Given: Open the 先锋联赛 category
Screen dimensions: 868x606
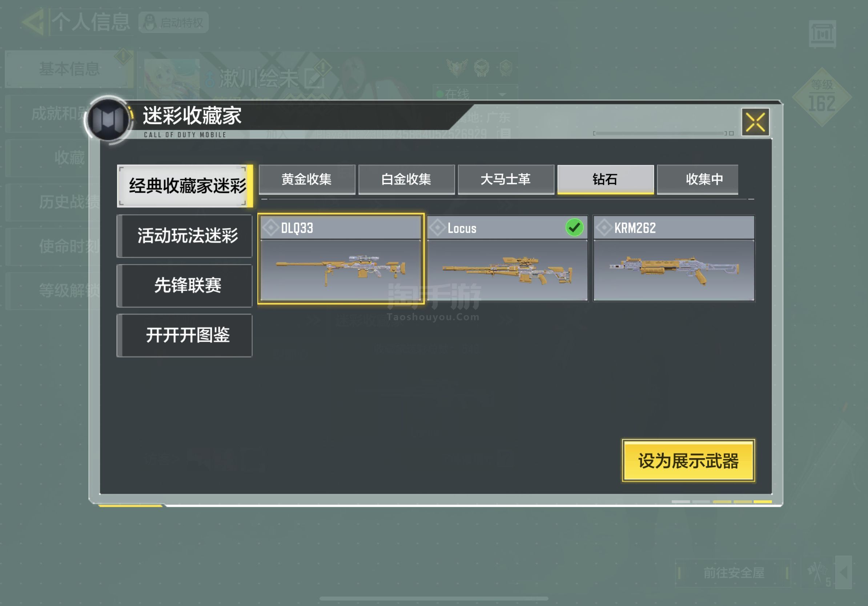Looking at the screenshot, I should coord(185,286).
